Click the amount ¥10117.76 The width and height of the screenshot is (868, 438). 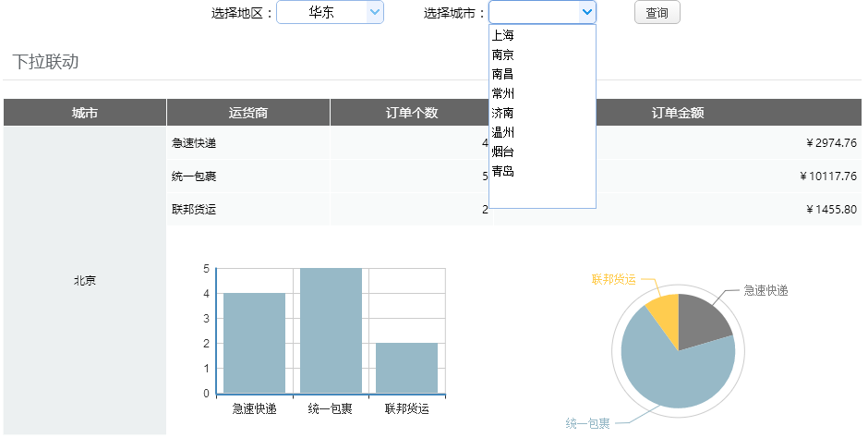tap(827, 176)
